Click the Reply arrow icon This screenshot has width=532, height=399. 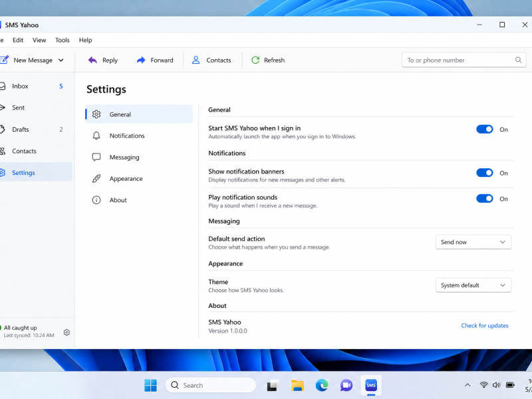tap(92, 60)
